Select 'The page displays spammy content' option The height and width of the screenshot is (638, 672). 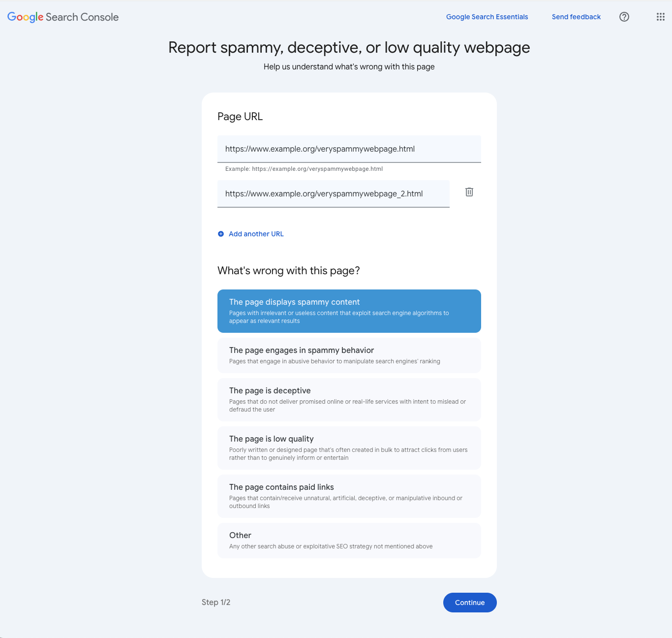pyautogui.click(x=349, y=311)
